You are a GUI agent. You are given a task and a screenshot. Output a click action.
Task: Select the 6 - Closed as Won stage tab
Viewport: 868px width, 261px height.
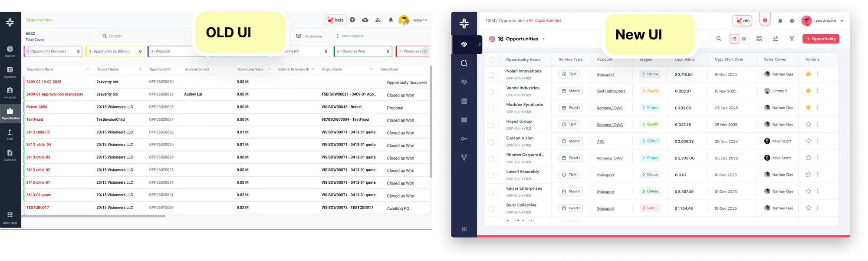click(x=363, y=51)
